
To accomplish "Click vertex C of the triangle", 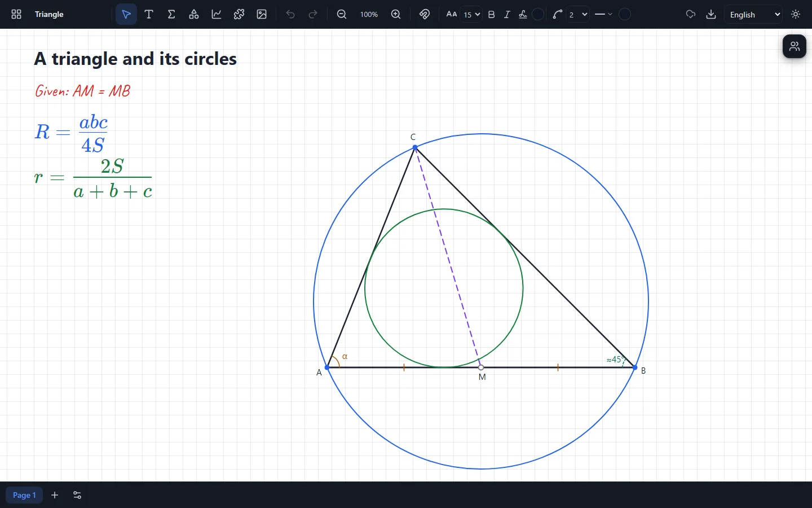I will pyautogui.click(x=416, y=148).
